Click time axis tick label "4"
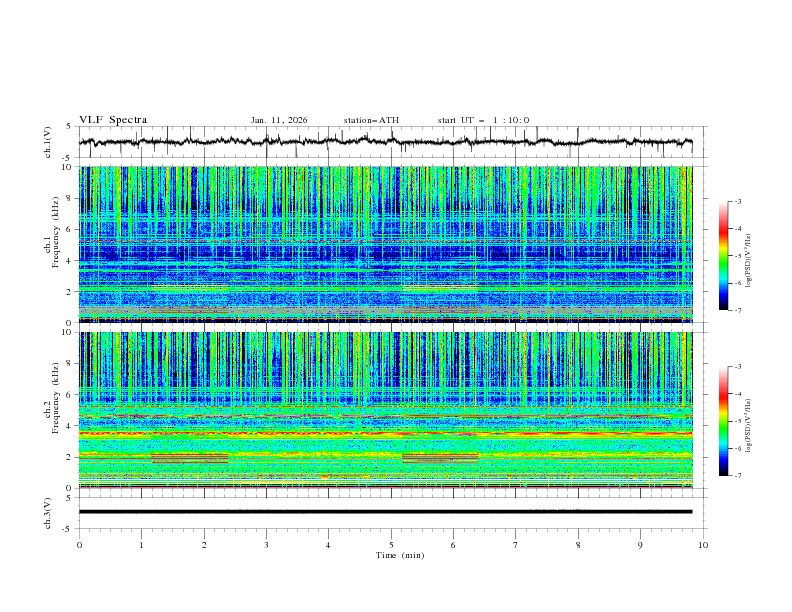This screenshot has height=612, width=792. tap(328, 545)
